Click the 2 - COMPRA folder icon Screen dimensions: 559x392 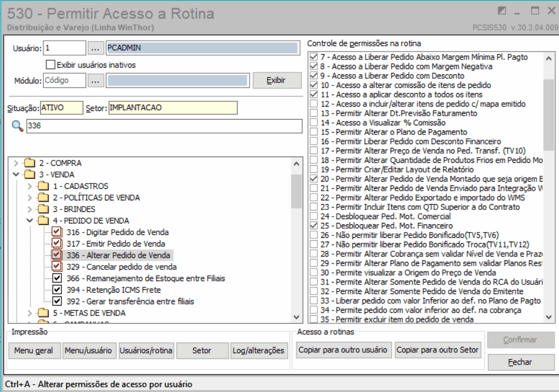pyautogui.click(x=30, y=163)
